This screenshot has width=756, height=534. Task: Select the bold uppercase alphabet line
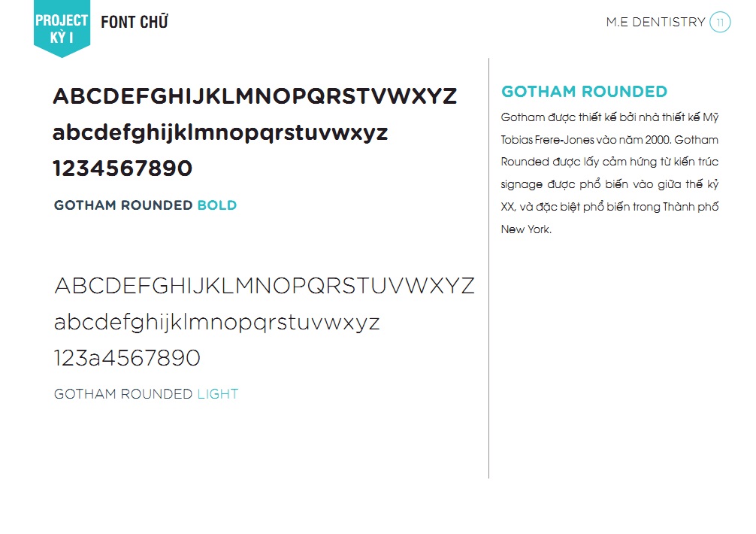pyautogui.click(x=255, y=96)
